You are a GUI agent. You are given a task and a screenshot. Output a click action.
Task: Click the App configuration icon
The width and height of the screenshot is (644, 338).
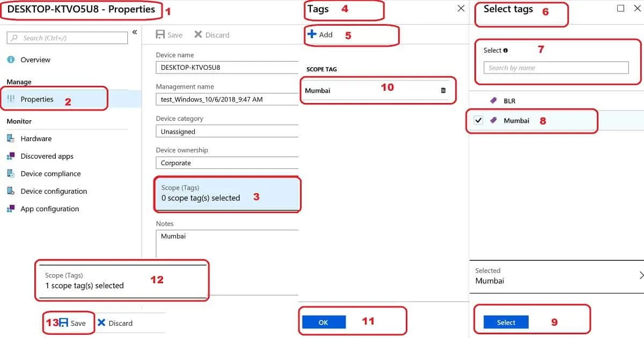tap(11, 209)
